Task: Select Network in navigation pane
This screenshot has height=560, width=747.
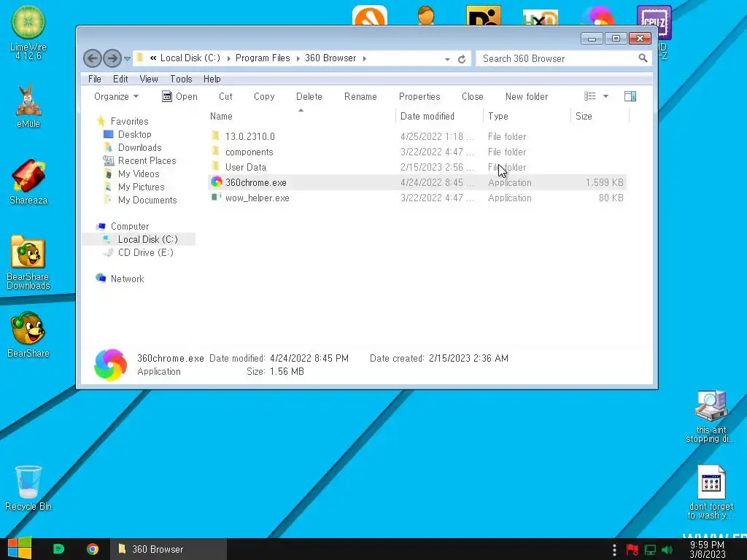Action: pyautogui.click(x=127, y=279)
